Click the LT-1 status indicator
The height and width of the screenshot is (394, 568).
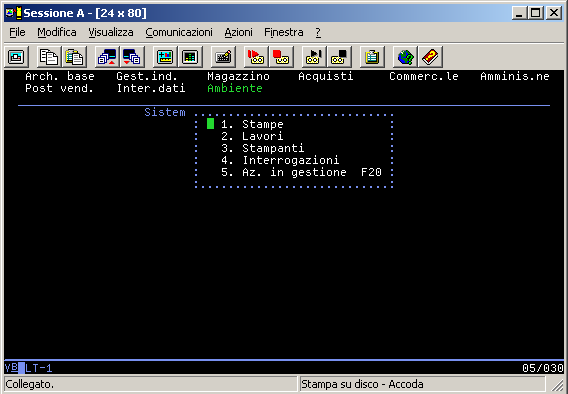click(x=39, y=368)
